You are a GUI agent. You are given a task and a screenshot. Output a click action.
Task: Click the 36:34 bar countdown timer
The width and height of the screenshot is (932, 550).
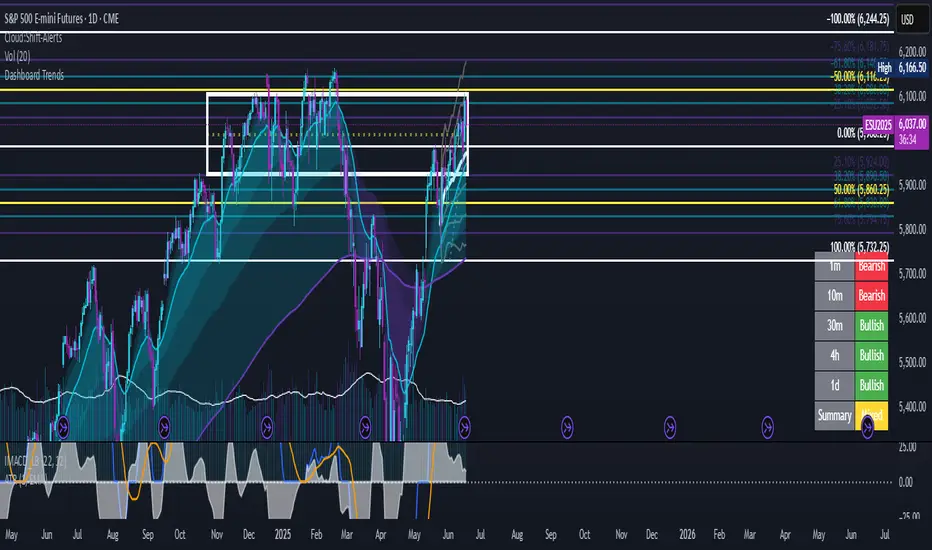(x=907, y=140)
